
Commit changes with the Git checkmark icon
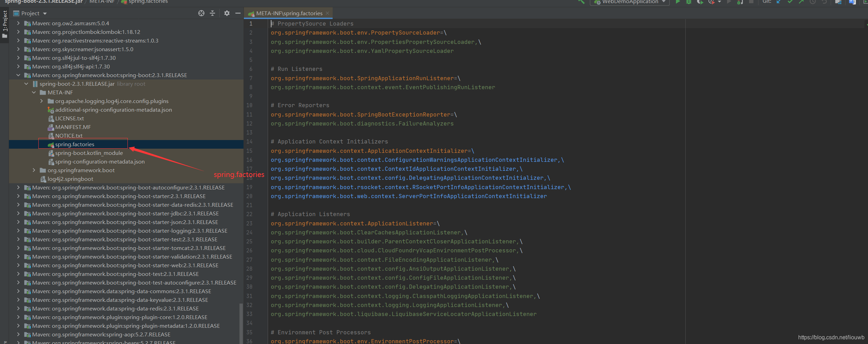[790, 2]
